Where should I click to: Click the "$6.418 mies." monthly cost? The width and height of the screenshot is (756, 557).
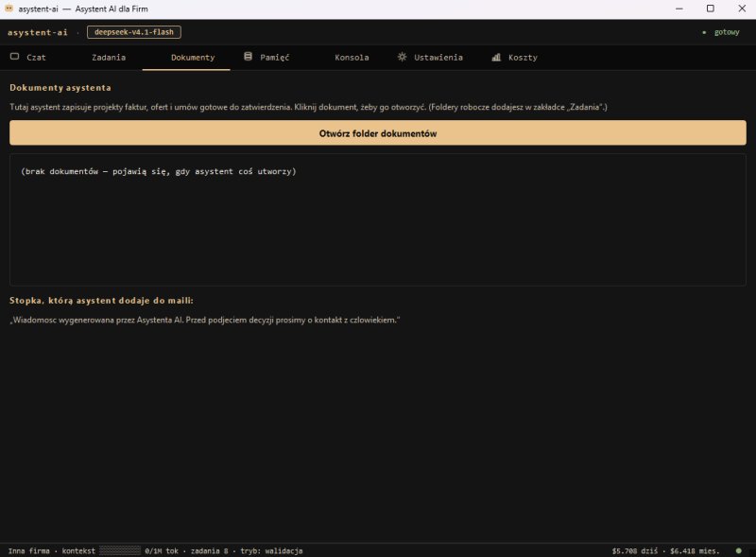[695, 550]
